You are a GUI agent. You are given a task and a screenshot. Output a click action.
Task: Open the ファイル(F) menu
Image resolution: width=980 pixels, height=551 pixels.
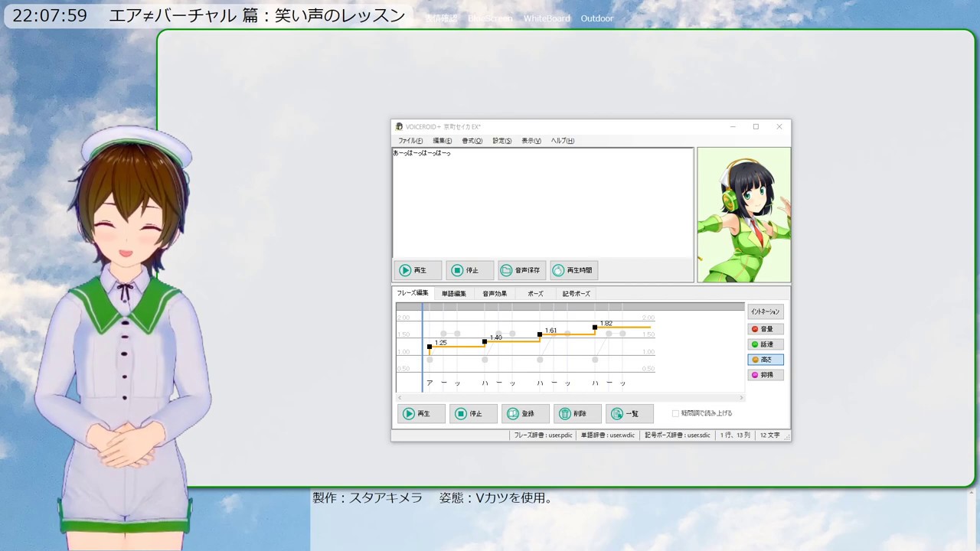(x=410, y=141)
